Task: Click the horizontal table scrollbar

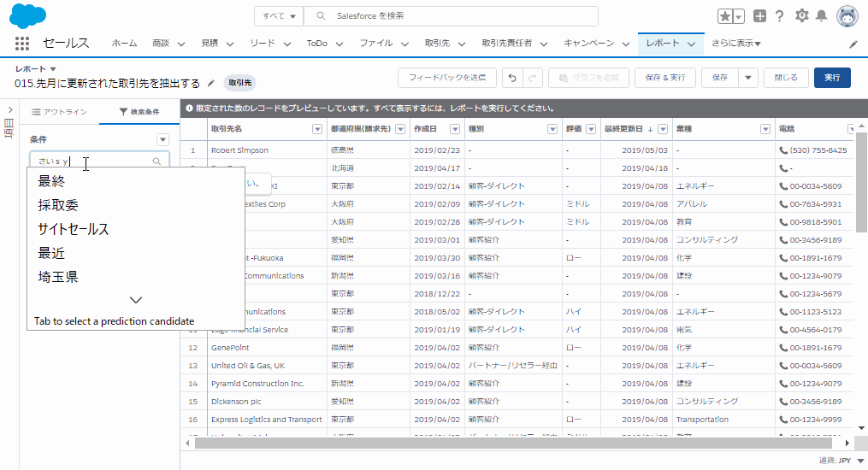Action: tap(513, 443)
